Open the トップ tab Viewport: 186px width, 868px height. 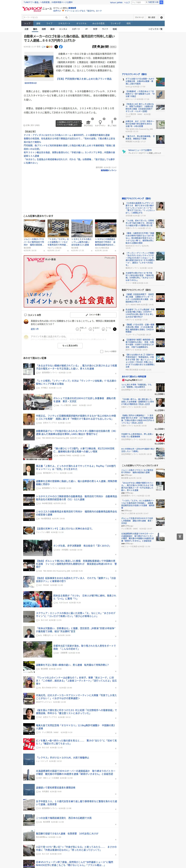(27, 23)
